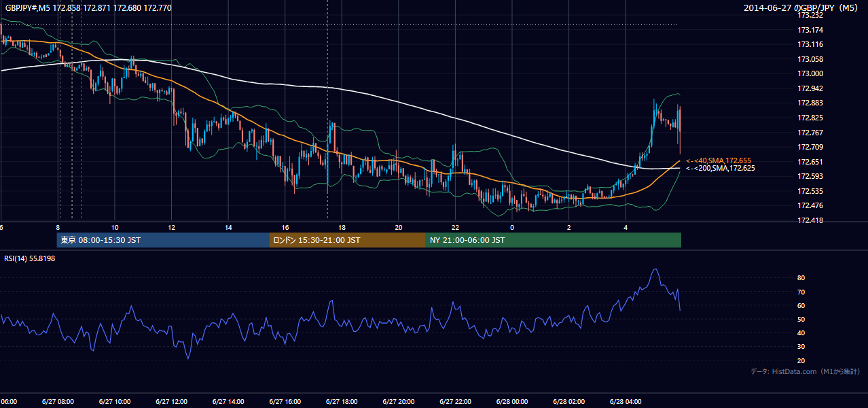The height and width of the screenshot is (408, 868).
Task: Click price axis value 172.767
Action: (x=810, y=133)
